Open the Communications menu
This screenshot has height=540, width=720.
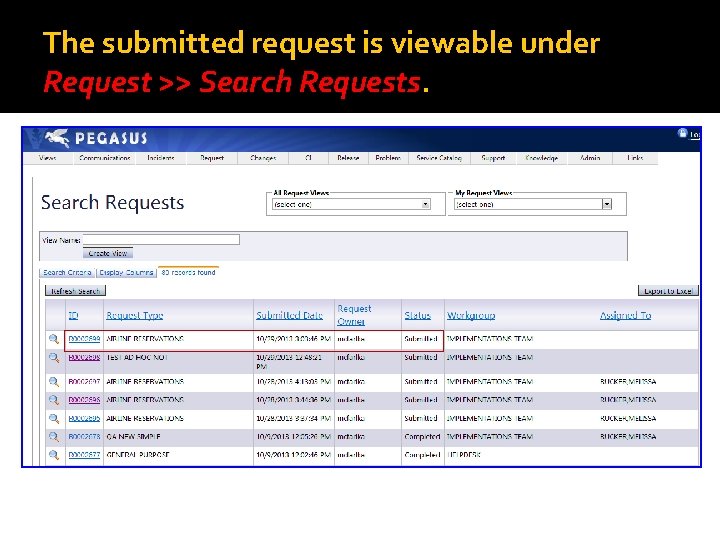point(105,158)
